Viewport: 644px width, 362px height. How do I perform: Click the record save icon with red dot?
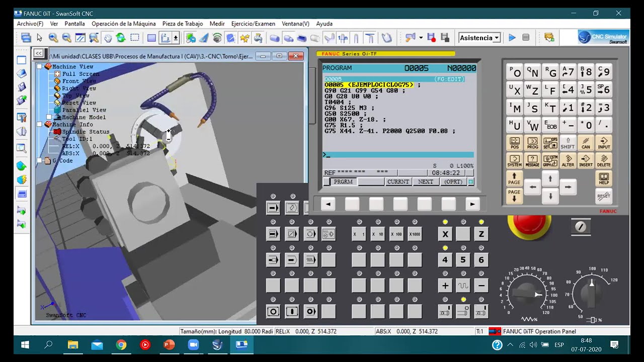431,38
